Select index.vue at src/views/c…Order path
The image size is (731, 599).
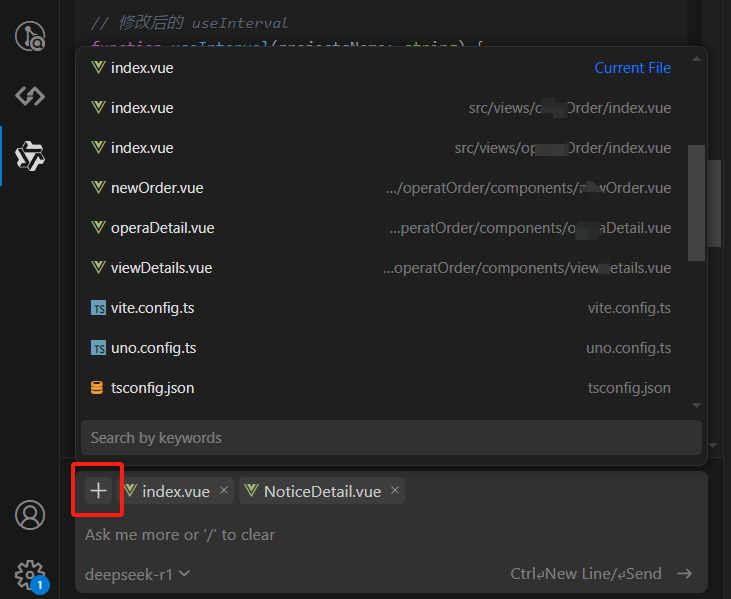(x=381, y=108)
